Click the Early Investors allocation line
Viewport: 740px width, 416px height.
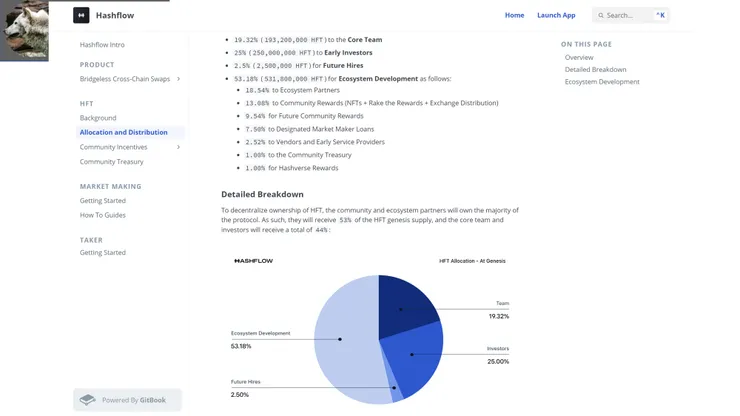[x=303, y=52]
